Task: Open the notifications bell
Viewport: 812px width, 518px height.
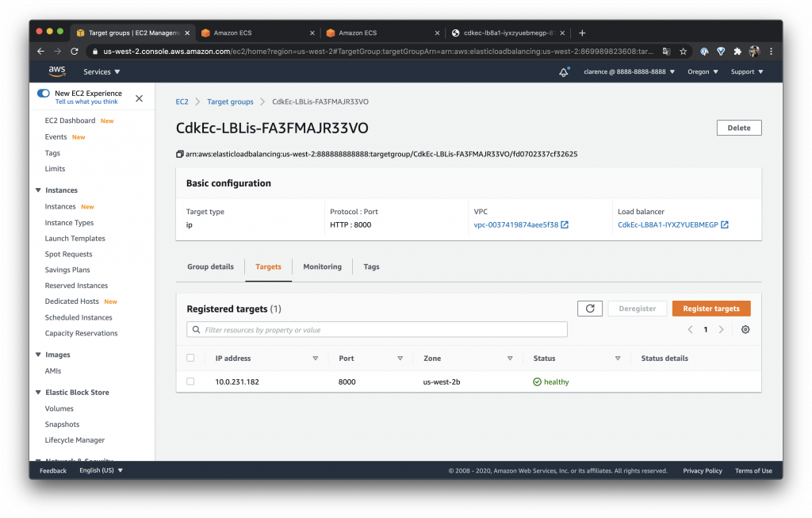Action: (564, 72)
